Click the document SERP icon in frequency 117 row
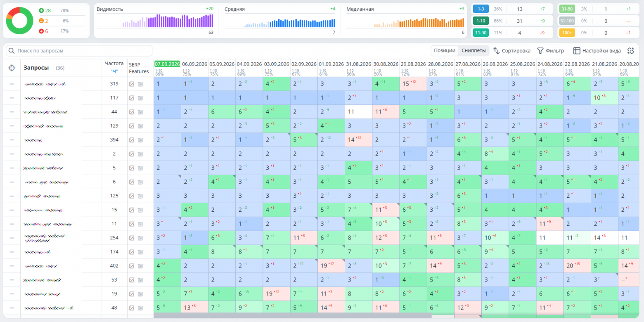 point(140,98)
